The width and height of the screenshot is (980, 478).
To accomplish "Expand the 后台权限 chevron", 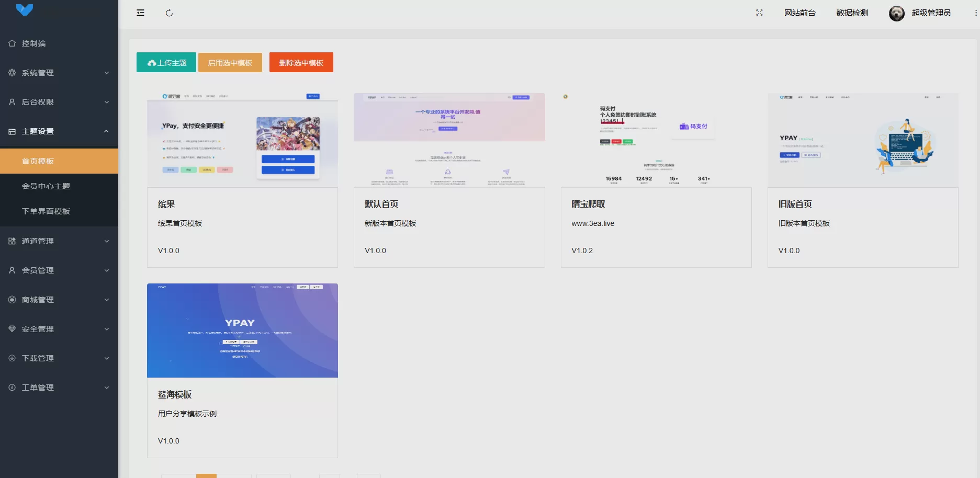I will [107, 102].
